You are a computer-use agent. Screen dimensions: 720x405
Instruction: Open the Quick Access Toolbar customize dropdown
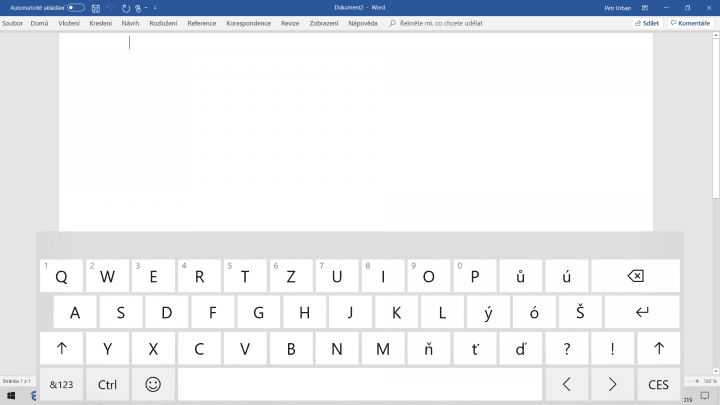pyautogui.click(x=155, y=8)
